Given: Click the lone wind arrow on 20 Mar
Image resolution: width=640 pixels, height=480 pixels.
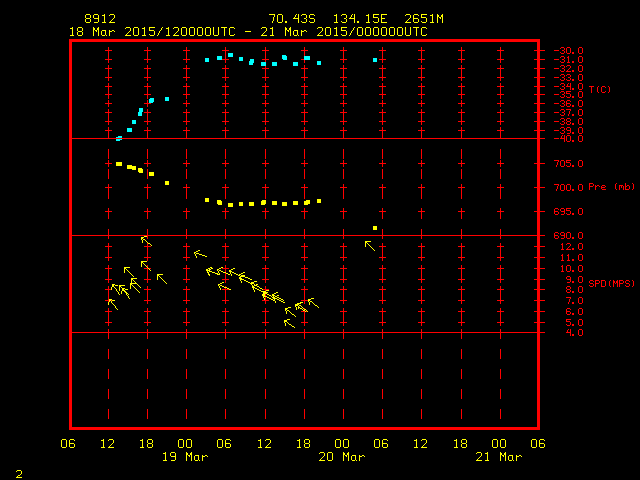Looking at the screenshot, I should [x=370, y=246].
